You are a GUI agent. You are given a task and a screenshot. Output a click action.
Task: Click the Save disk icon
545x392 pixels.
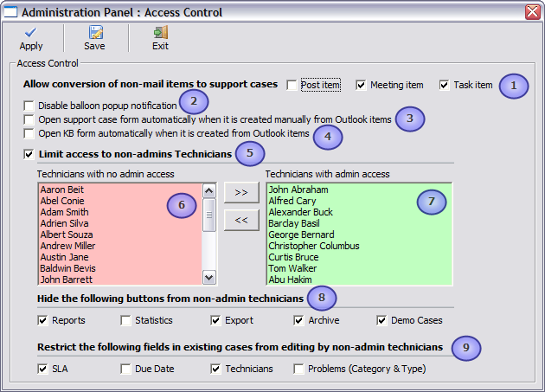tap(95, 32)
